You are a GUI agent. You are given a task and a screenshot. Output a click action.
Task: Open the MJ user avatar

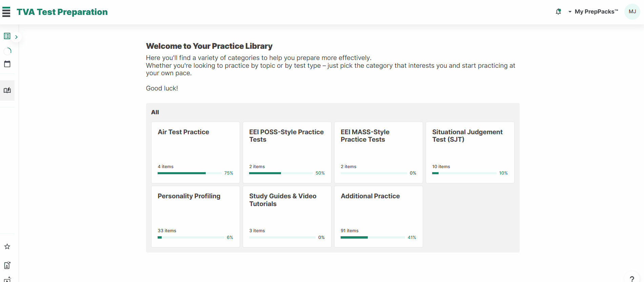(x=632, y=12)
